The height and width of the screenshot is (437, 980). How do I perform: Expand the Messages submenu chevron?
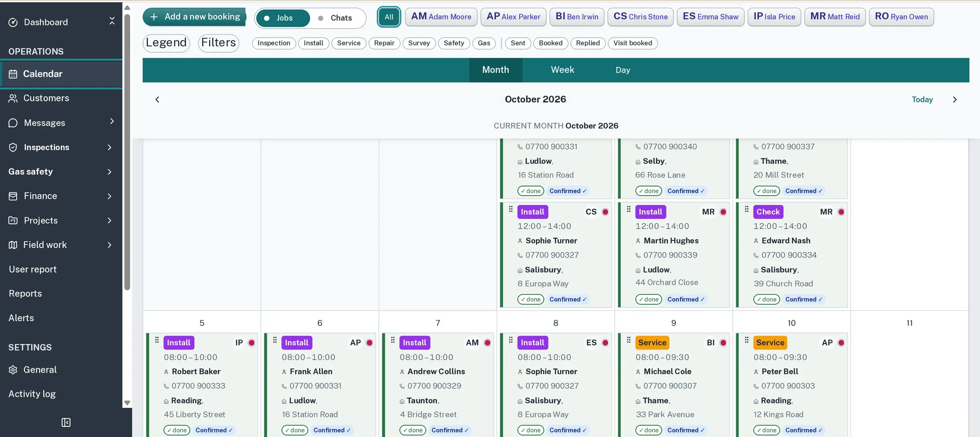click(x=111, y=121)
